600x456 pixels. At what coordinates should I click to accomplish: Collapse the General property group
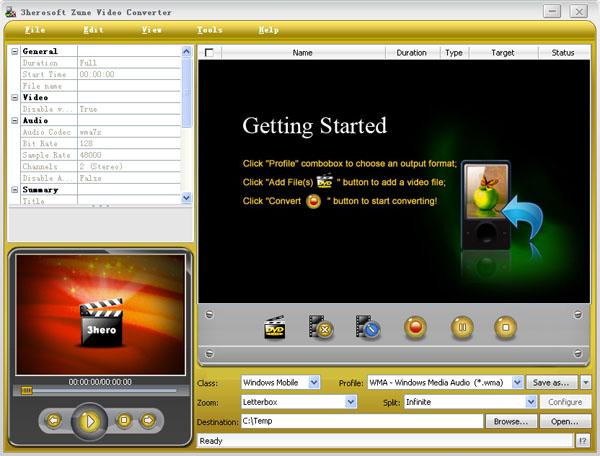coord(15,51)
